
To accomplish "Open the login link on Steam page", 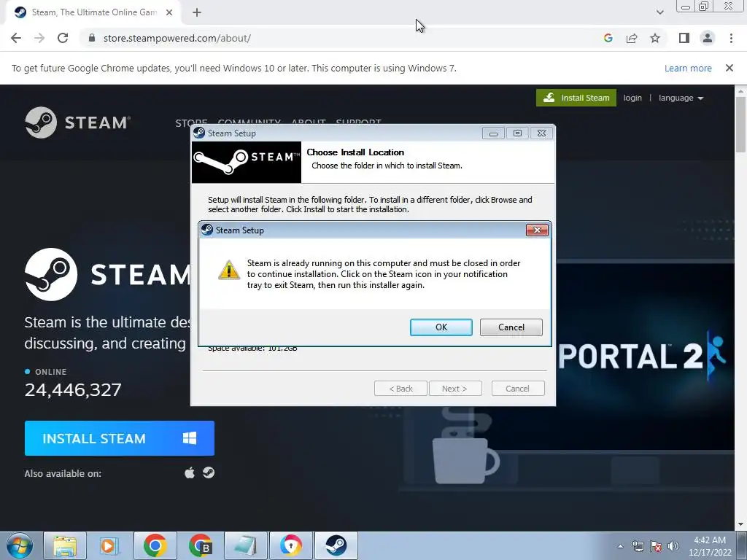I will [x=632, y=98].
